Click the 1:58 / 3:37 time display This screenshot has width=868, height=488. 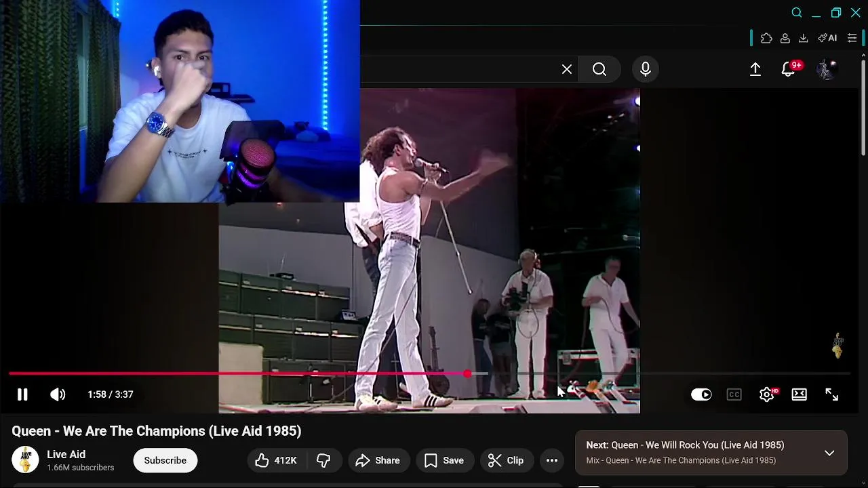tap(111, 394)
